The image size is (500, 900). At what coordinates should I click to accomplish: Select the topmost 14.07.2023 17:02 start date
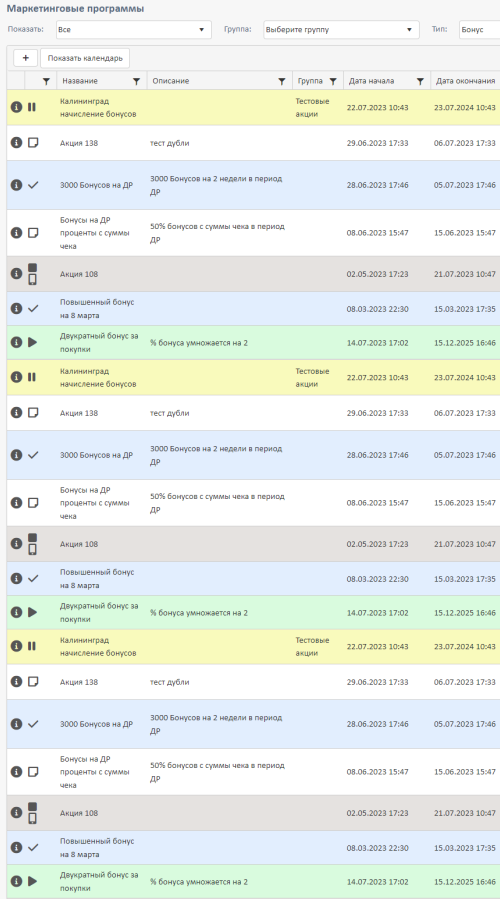(x=377, y=343)
